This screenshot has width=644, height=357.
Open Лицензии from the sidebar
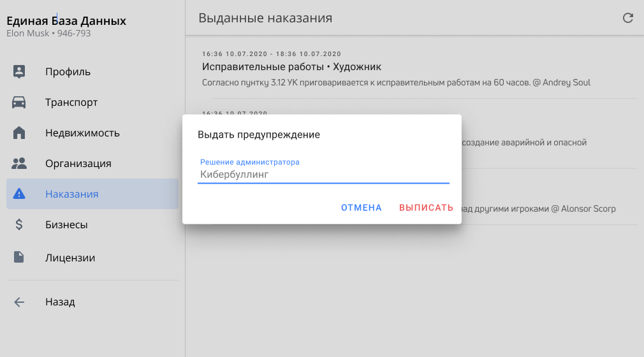pyautogui.click(x=70, y=258)
